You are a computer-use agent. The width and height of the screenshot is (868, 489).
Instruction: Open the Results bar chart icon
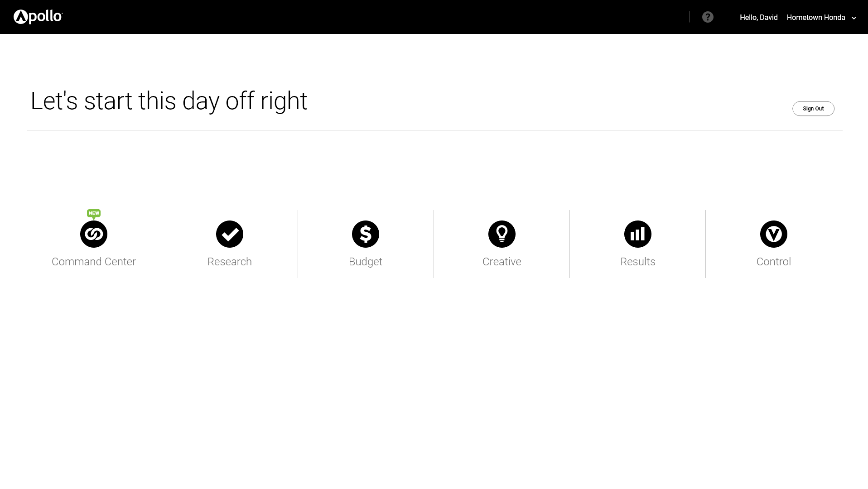click(638, 234)
